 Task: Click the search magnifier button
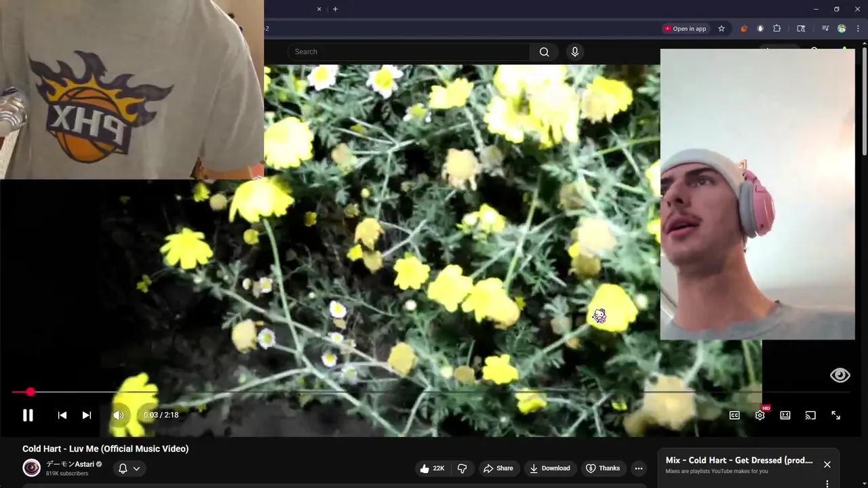pos(544,52)
